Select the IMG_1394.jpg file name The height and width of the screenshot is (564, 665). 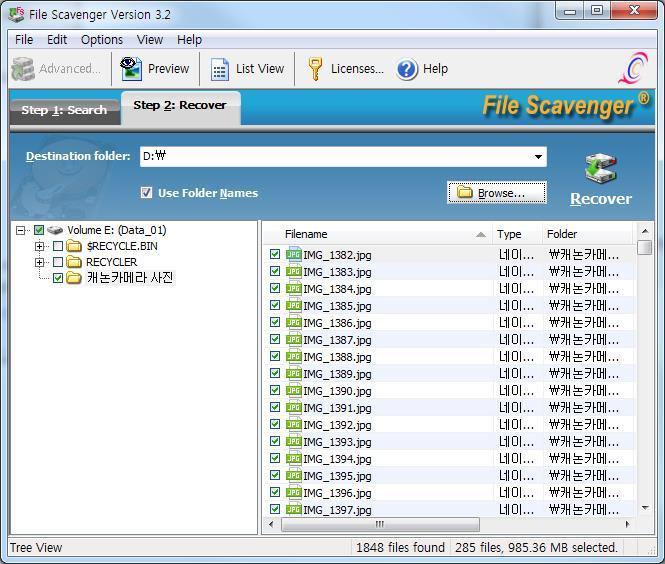point(337,458)
